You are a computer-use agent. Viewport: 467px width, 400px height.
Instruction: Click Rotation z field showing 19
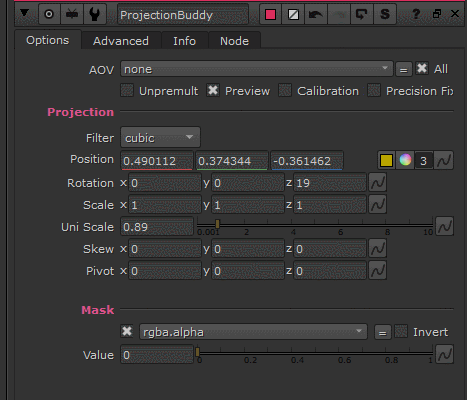pyautogui.click(x=330, y=183)
